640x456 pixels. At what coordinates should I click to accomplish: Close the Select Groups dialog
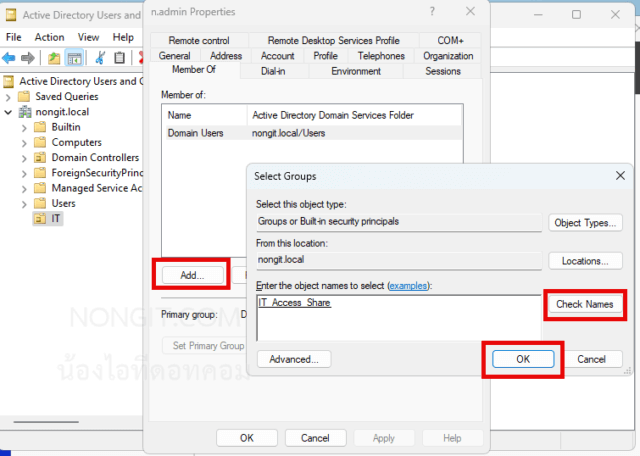tap(620, 176)
